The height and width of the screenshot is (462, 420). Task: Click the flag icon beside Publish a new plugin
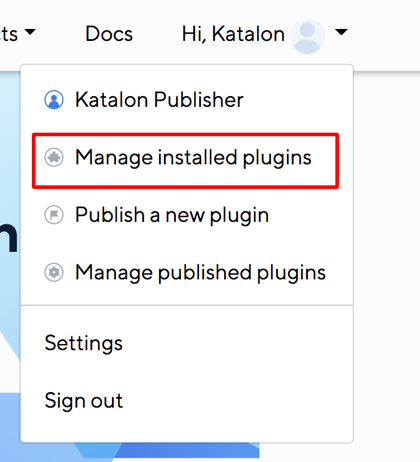(x=54, y=215)
